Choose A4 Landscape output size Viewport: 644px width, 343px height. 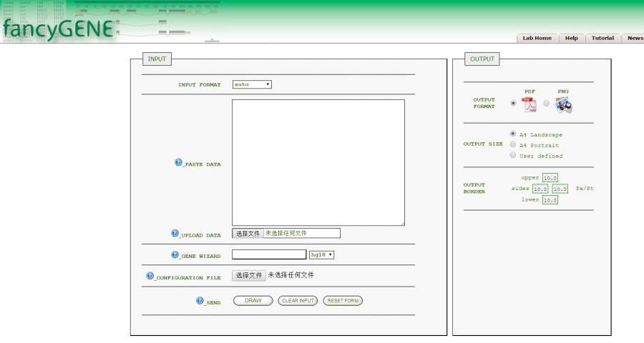512,134
